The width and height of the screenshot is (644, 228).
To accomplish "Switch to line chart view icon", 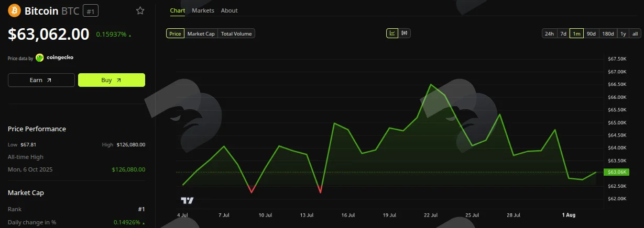I will coord(392,33).
